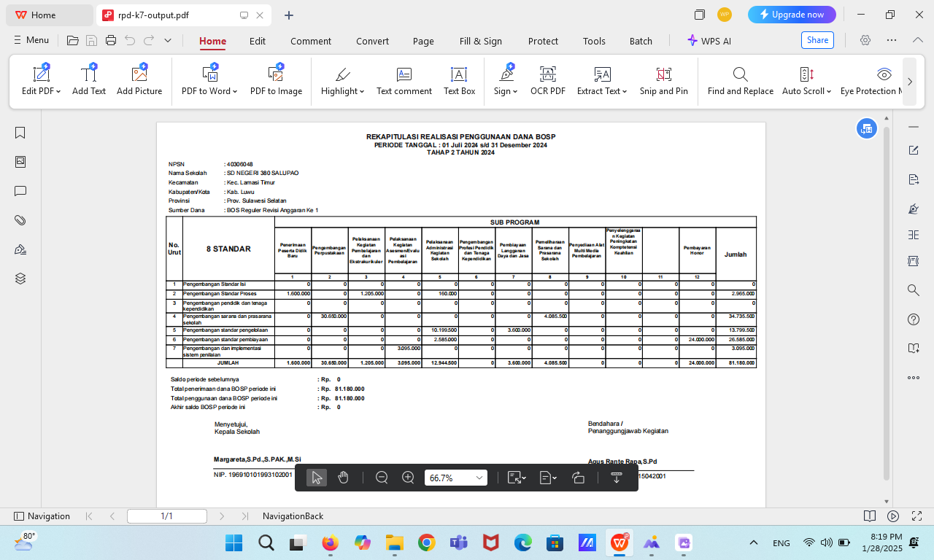Click the OCR PDF tool
Viewport: 934px width, 560px height.
click(547, 80)
